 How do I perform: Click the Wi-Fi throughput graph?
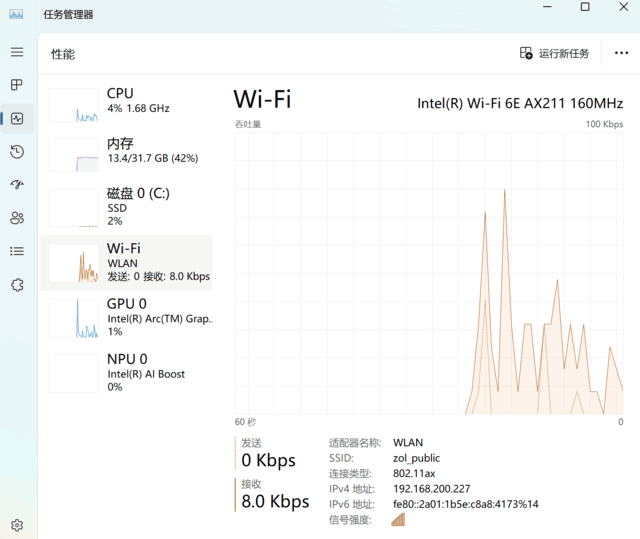pyautogui.click(x=429, y=273)
